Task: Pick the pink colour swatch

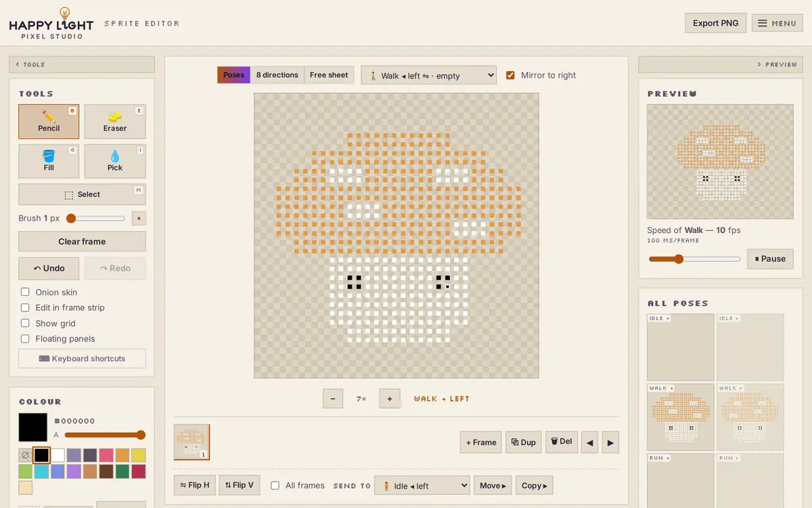Action: (106, 455)
